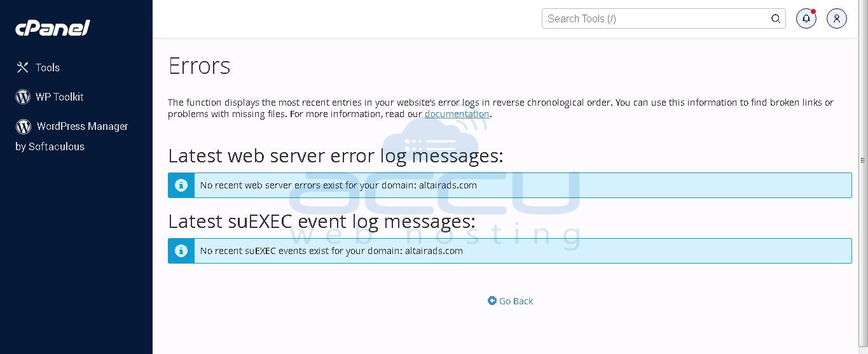This screenshot has width=868, height=354.
Task: Click info icon in web server errors box
Action: [x=181, y=185]
